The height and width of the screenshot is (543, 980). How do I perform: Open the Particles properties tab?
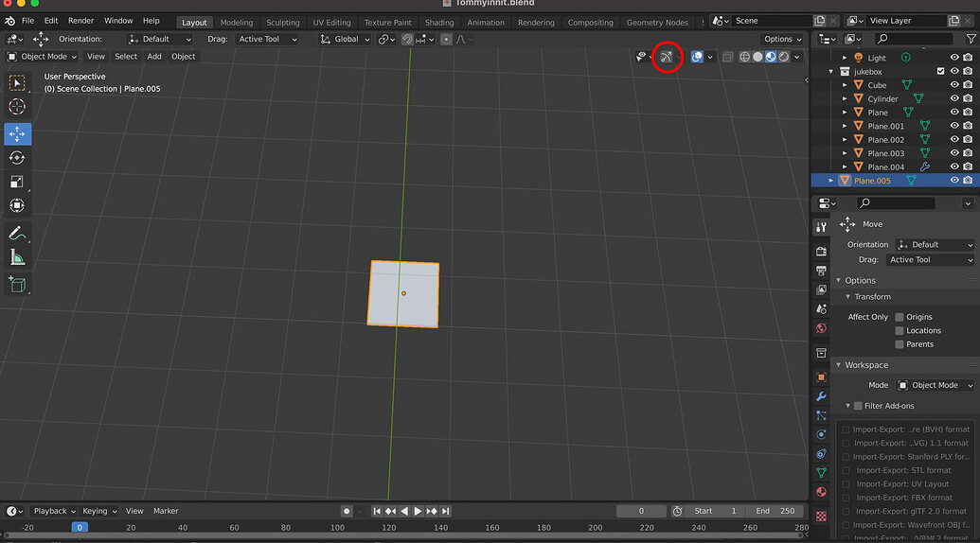coord(821,415)
